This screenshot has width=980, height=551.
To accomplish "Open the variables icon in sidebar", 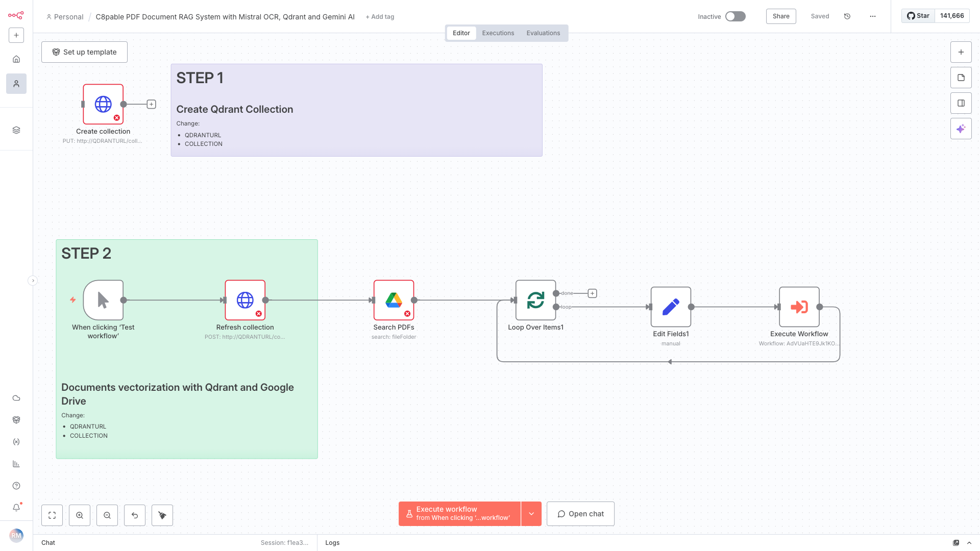I will [16, 442].
